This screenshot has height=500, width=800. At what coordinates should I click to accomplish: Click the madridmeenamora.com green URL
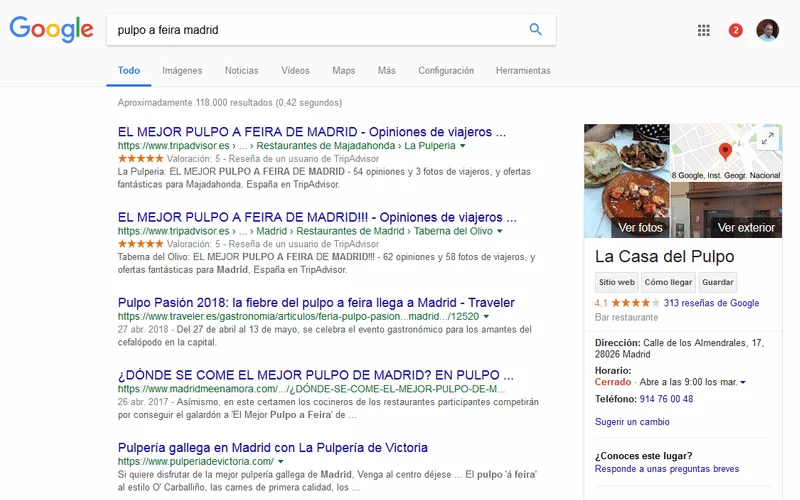point(311,389)
